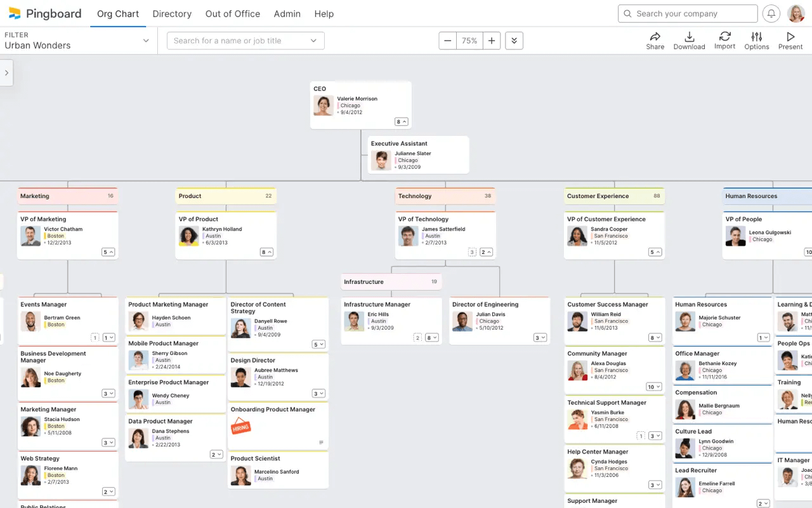Click the Import icon

(x=725, y=36)
